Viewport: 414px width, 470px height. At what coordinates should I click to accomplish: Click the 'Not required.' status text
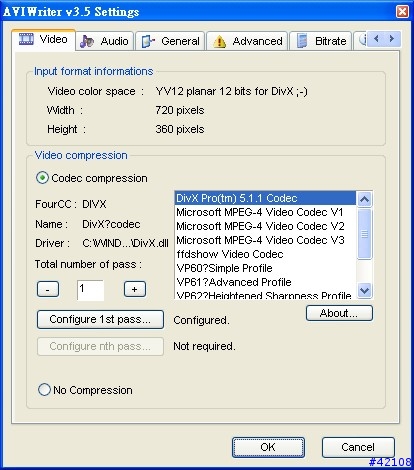coord(204,346)
